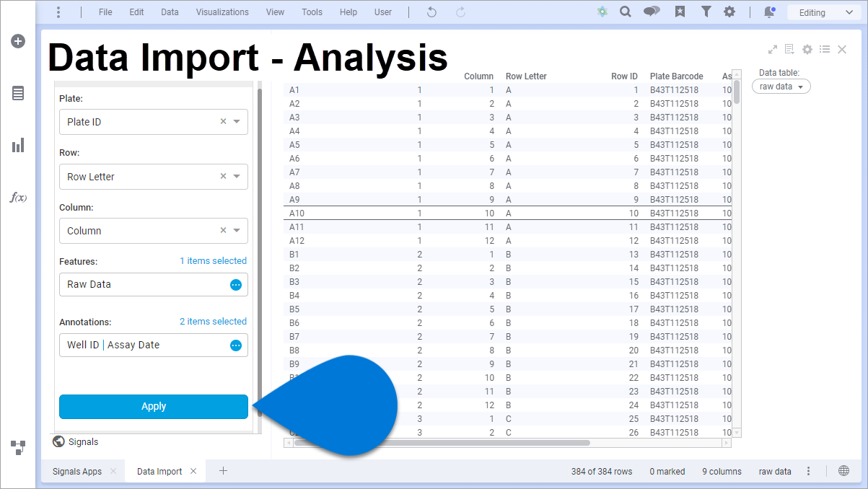Screen dimensions: 868x489
Task: Open visualization types bar chart icon
Action: [18, 146]
